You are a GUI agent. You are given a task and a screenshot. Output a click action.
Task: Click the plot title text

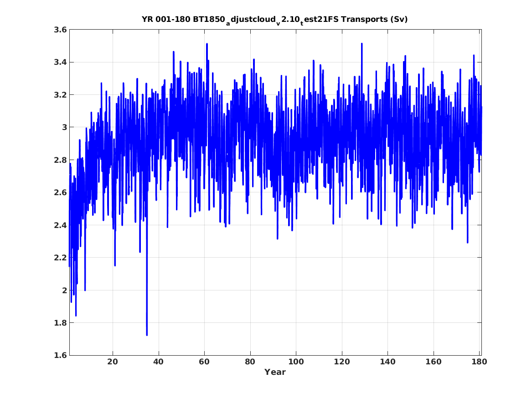(x=275, y=20)
